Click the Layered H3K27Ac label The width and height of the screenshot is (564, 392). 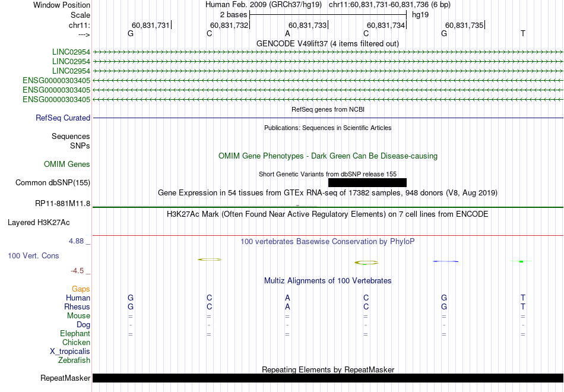pos(39,223)
